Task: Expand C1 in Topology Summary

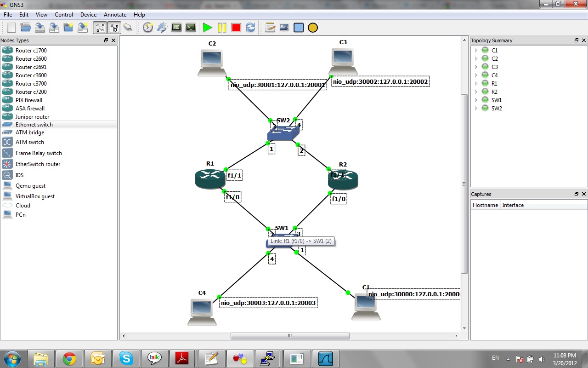Action: click(x=476, y=51)
